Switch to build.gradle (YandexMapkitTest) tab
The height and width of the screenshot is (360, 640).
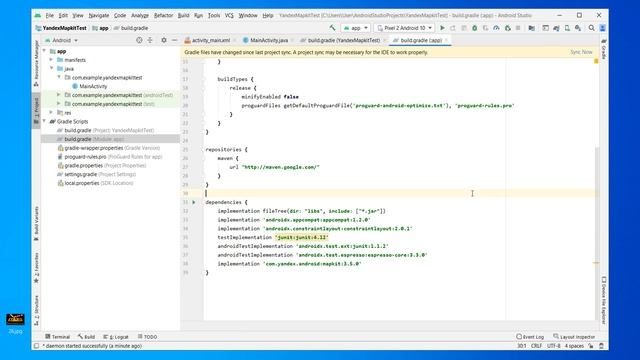pos(343,40)
